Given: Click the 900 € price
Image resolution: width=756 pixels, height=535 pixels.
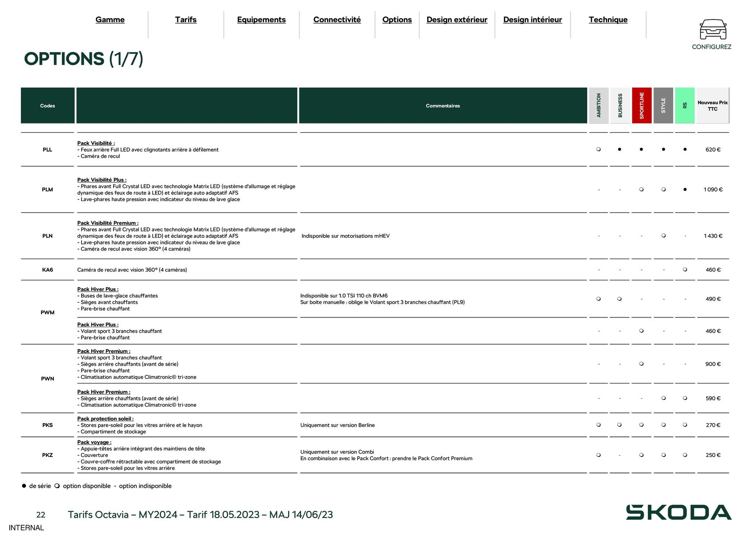Looking at the screenshot, I should (713, 364).
